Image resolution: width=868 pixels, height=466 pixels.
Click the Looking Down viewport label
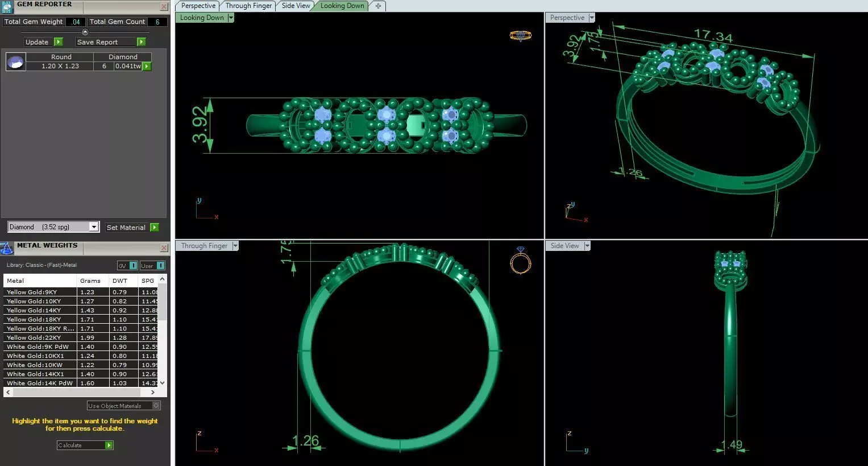pyautogui.click(x=202, y=18)
